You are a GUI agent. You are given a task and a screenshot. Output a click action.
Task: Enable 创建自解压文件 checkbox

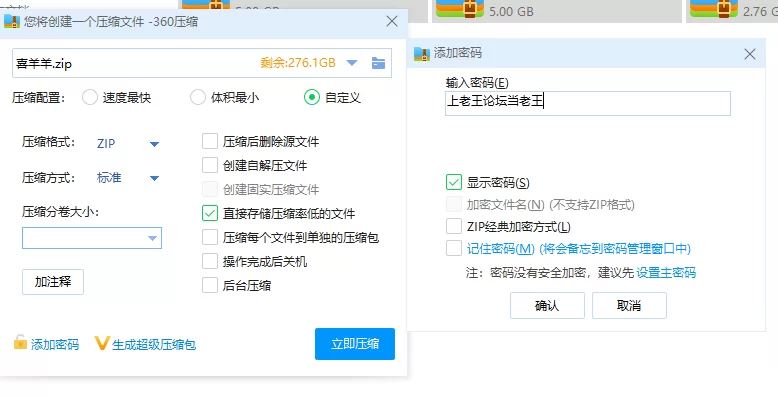pos(210,165)
